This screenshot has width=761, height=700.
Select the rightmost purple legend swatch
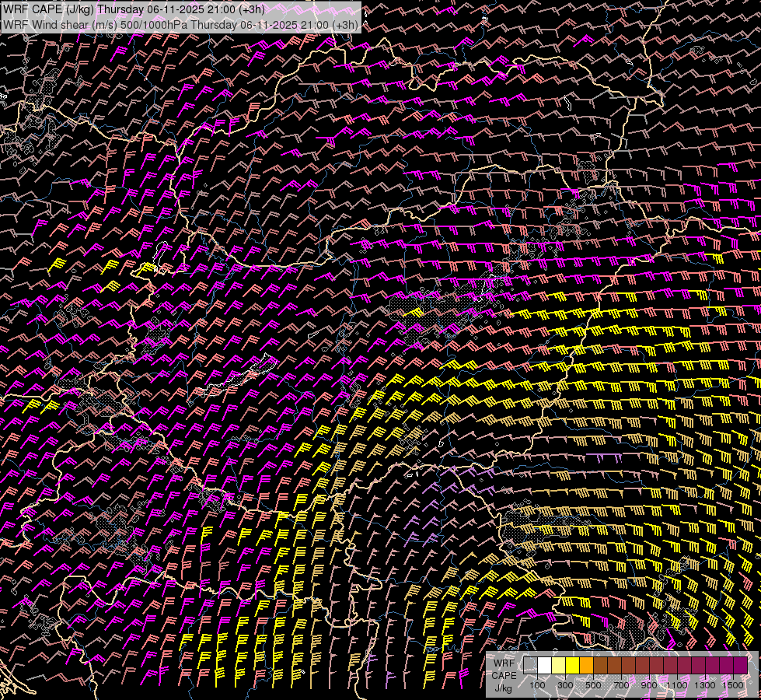pyautogui.click(x=740, y=665)
